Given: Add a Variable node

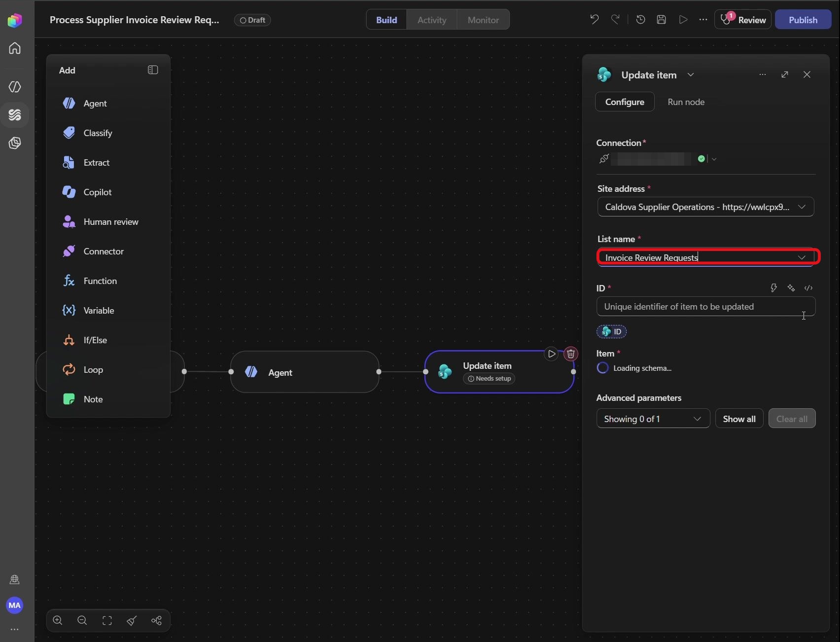Looking at the screenshot, I should click(x=108, y=311).
